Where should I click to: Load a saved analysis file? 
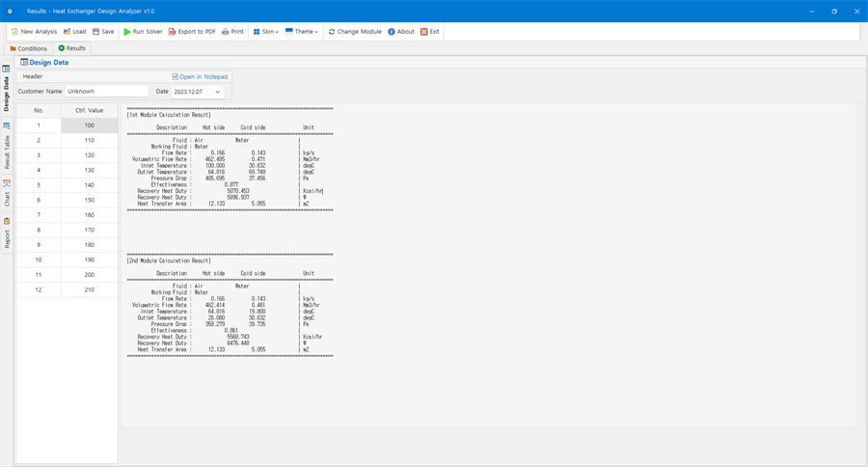coord(74,32)
